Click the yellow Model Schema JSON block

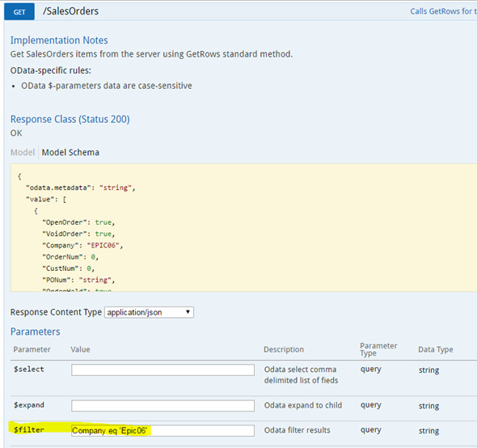(243, 228)
